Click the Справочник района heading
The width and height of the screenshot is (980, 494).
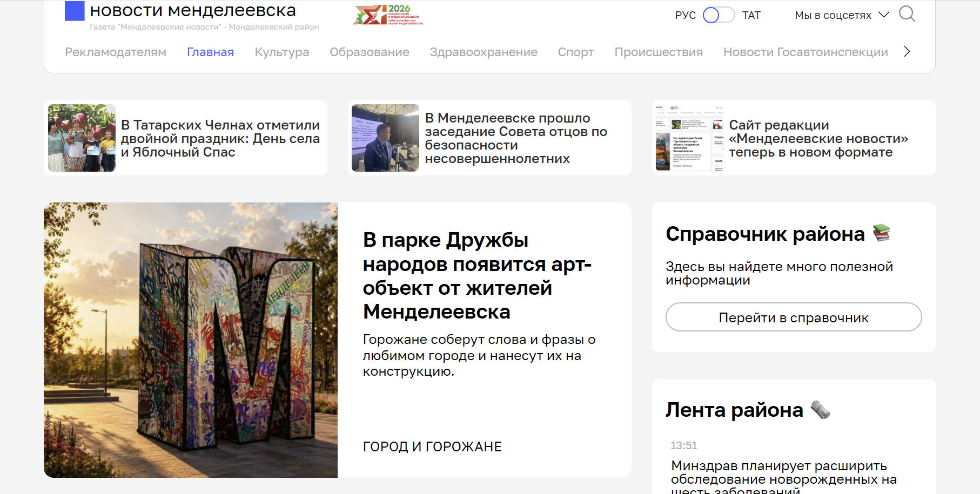click(765, 234)
